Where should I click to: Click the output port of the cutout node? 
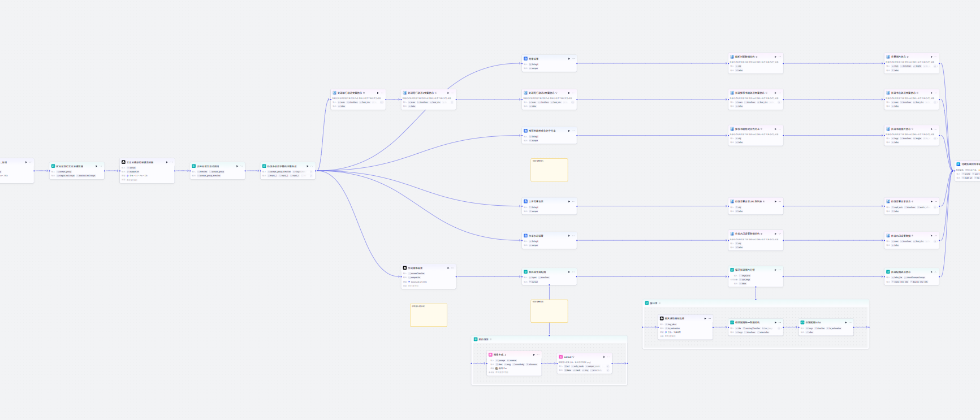pyautogui.click(x=612, y=363)
